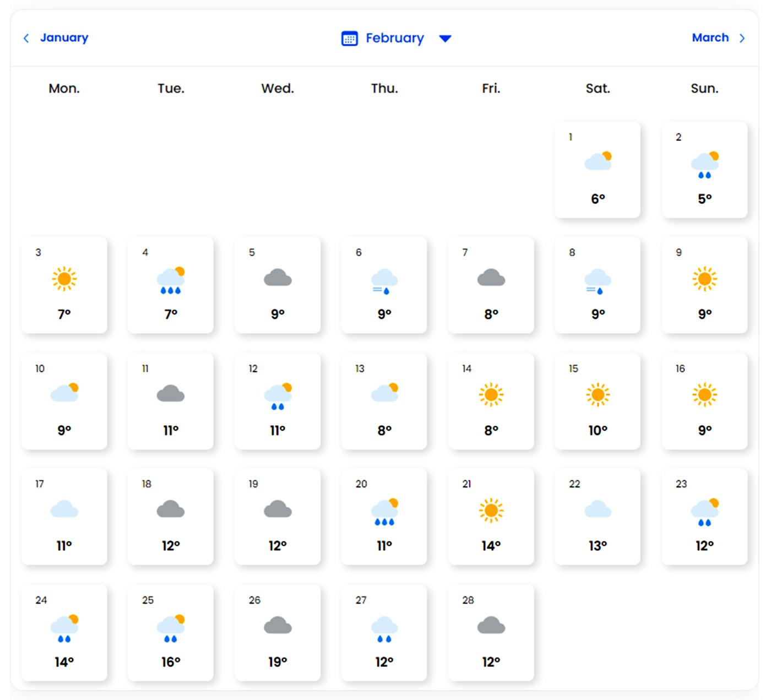Click the calendar icon beside February
The width and height of the screenshot is (771, 700).
click(349, 39)
